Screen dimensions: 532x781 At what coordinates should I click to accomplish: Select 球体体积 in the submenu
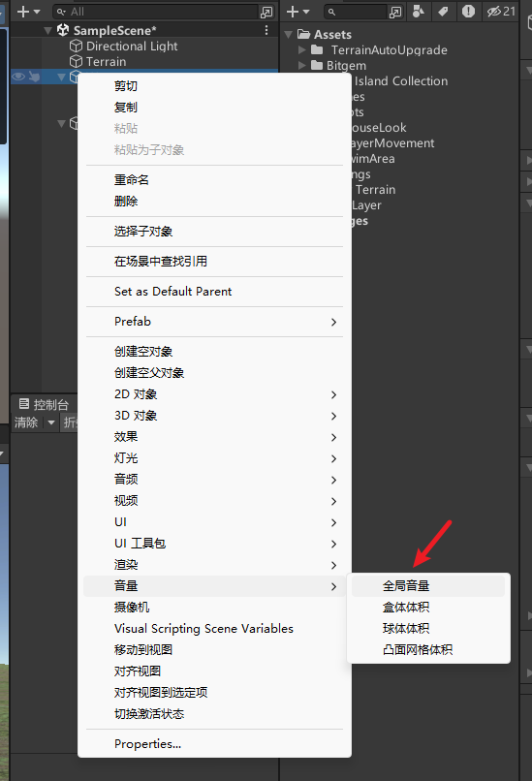click(428, 629)
